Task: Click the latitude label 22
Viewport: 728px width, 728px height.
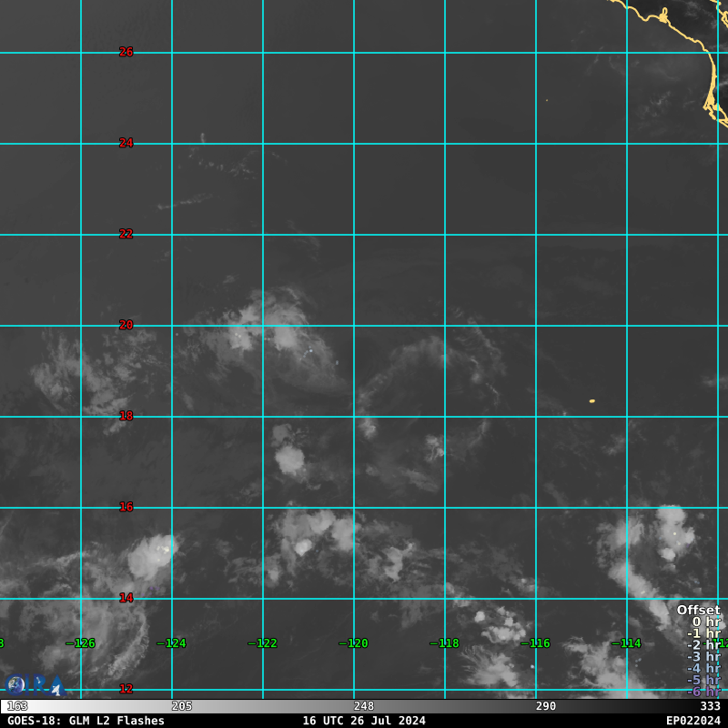Action: coord(126,234)
